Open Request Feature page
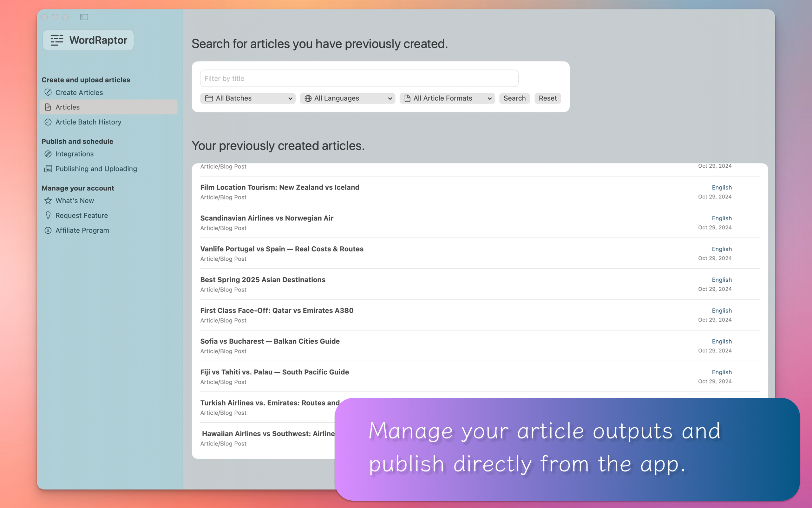The image size is (812, 508). 82,215
